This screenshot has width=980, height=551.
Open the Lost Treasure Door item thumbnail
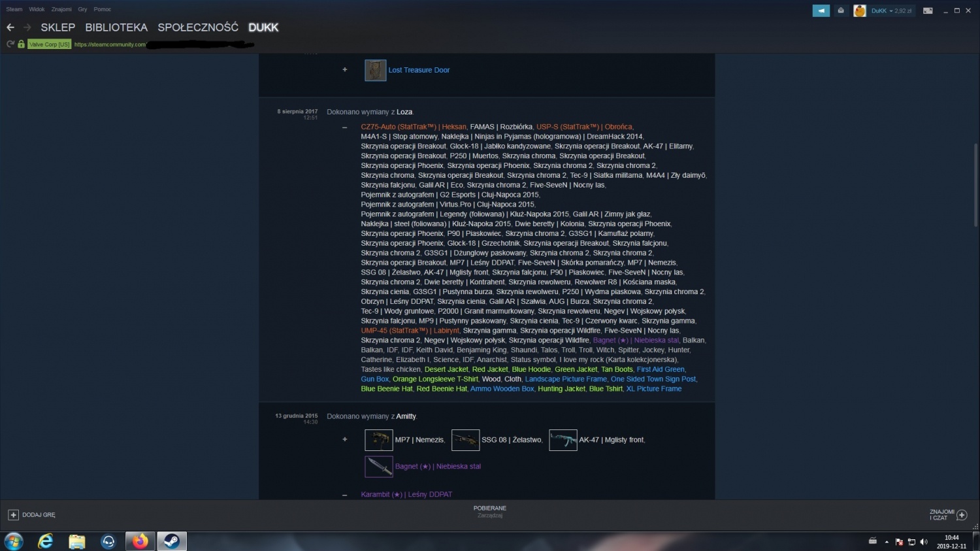pyautogui.click(x=376, y=70)
